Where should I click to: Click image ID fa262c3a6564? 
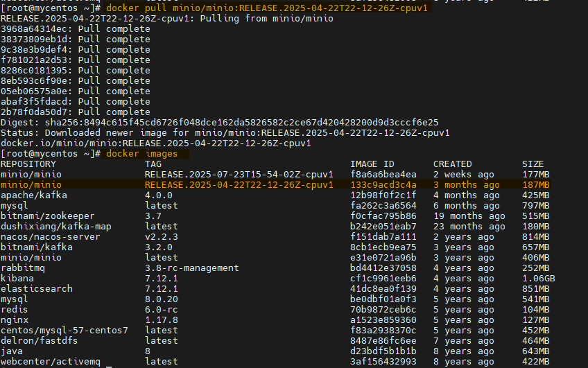click(x=383, y=206)
